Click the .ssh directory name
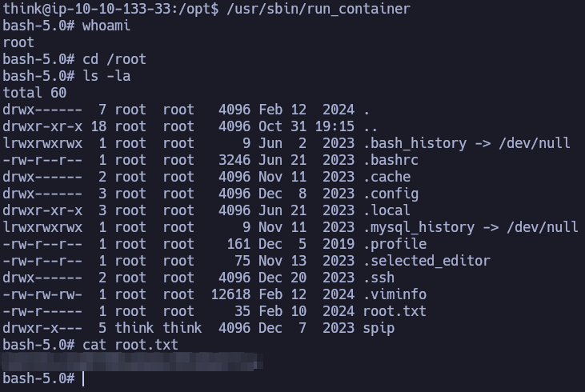Screen dimensions: 585x392 pyautogui.click(x=379, y=278)
